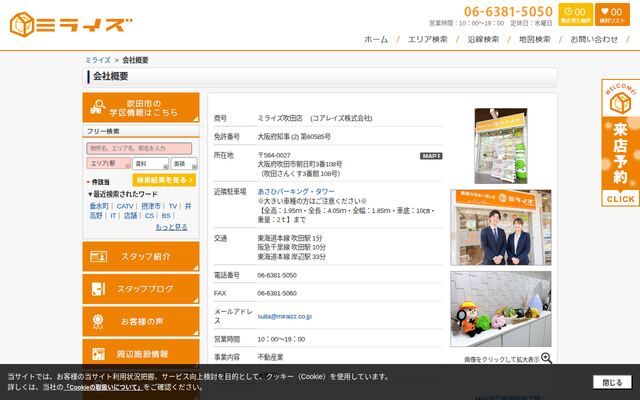This screenshot has height=400, width=640.
Task: Click the お客様の声 award ribbon icon
Action: [98, 321]
